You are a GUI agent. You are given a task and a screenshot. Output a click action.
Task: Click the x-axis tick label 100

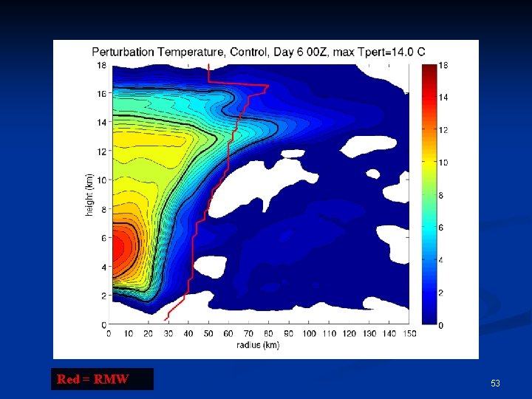click(x=309, y=334)
